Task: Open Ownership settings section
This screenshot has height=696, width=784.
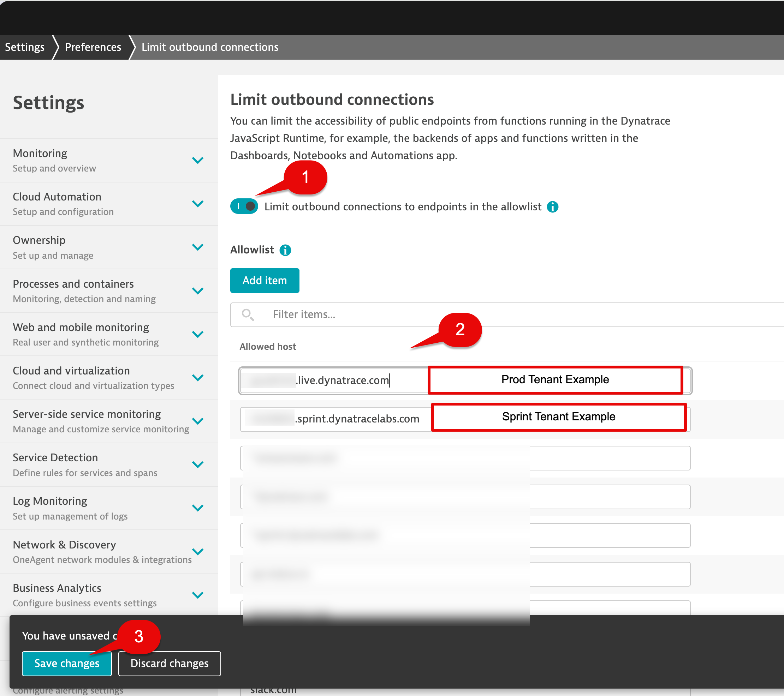Action: (x=109, y=247)
